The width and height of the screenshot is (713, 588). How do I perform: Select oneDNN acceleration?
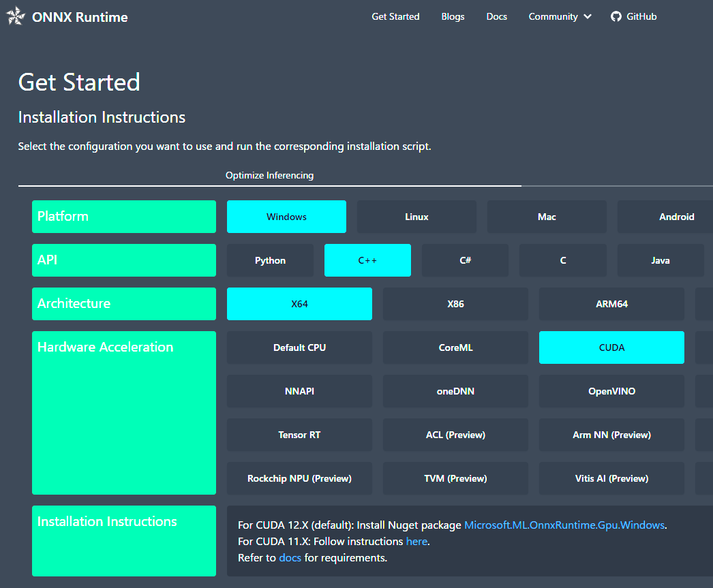coord(455,391)
